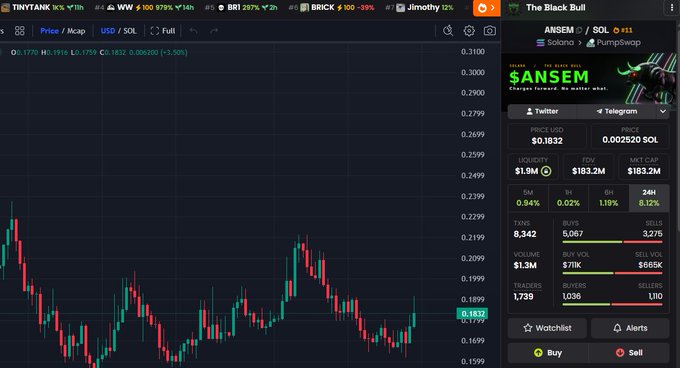Click The Black Bull token logo
This screenshot has height=368, width=680.
(x=513, y=8)
